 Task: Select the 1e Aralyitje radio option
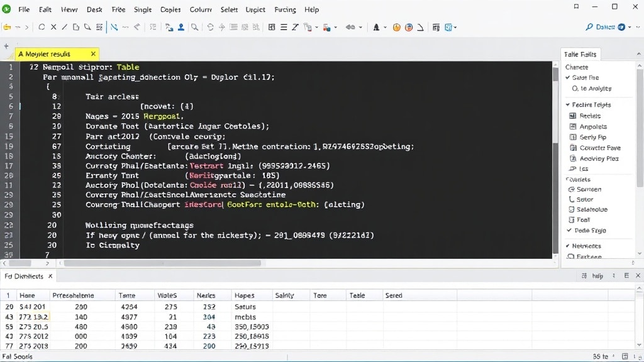tap(575, 89)
